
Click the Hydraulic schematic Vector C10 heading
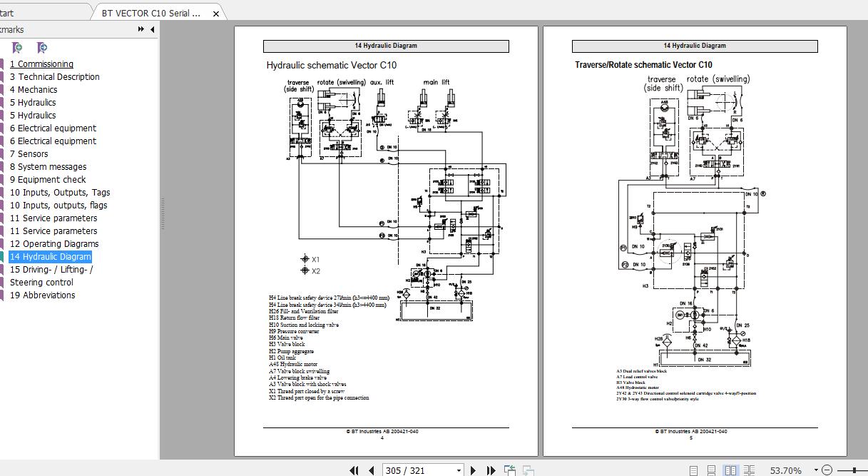tap(332, 65)
